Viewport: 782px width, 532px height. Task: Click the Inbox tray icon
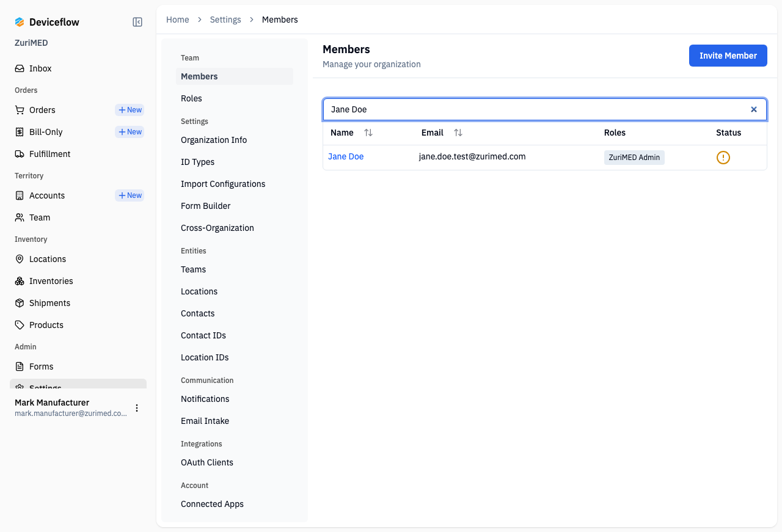coord(20,68)
